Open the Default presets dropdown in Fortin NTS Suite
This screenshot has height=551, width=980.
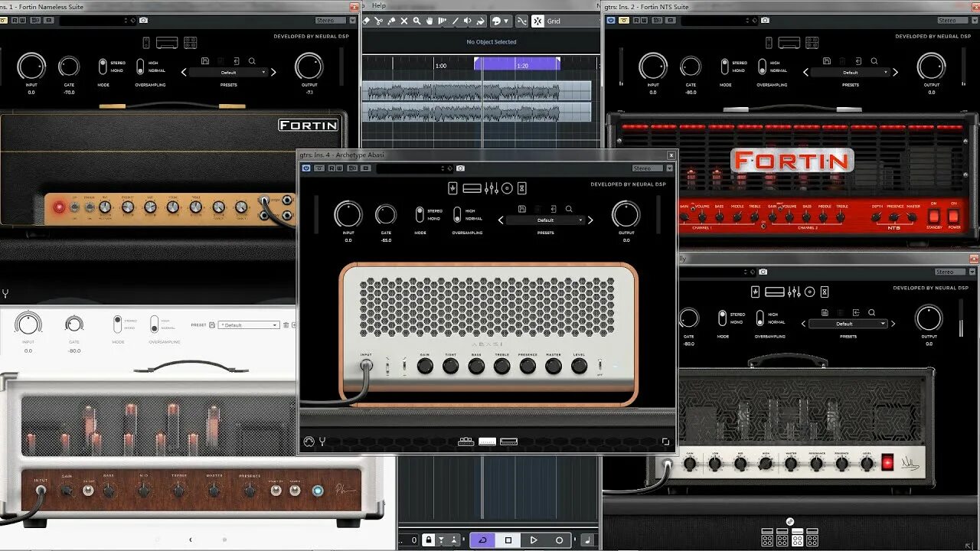tap(851, 73)
